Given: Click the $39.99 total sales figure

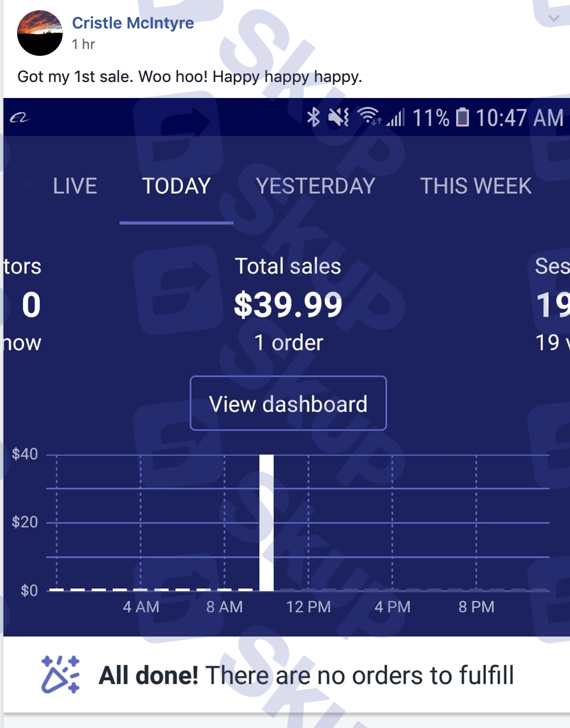Looking at the screenshot, I should click(x=288, y=305).
